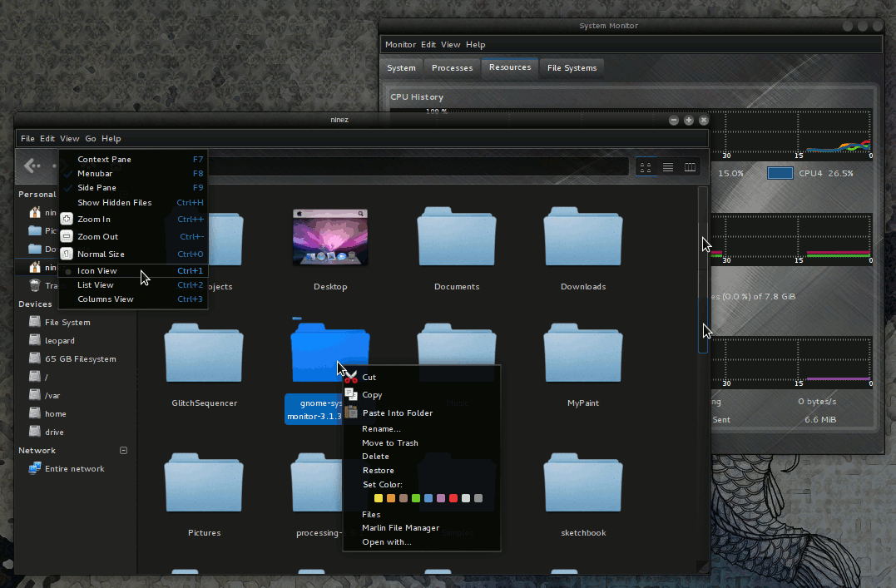Select the Downloads folder icon
Viewport: 896px width, 588px height.
(x=583, y=237)
